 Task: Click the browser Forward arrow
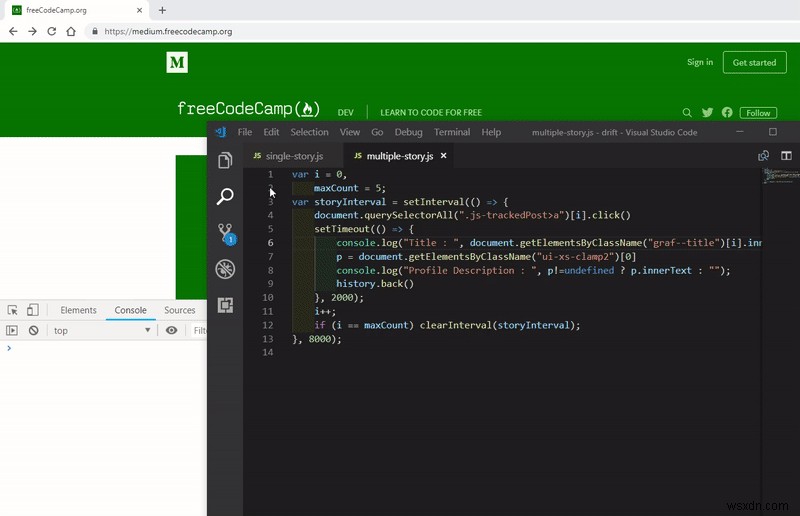32,31
